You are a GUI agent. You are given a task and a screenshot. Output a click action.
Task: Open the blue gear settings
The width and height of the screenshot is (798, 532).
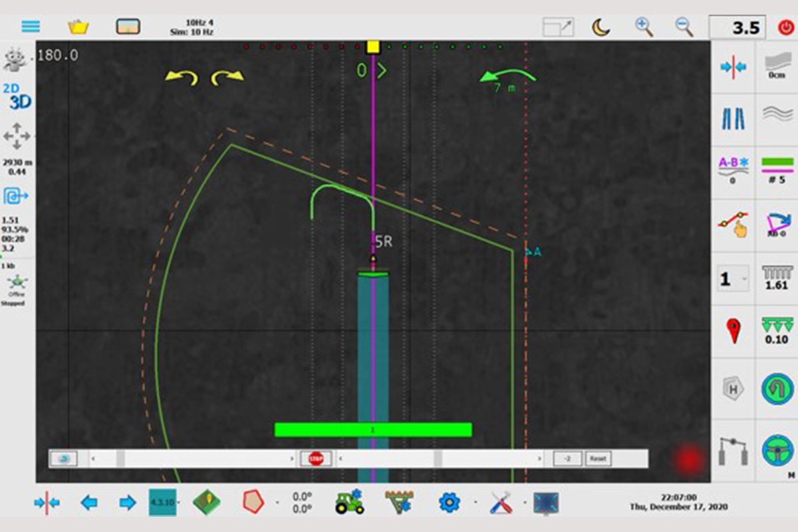(x=449, y=503)
